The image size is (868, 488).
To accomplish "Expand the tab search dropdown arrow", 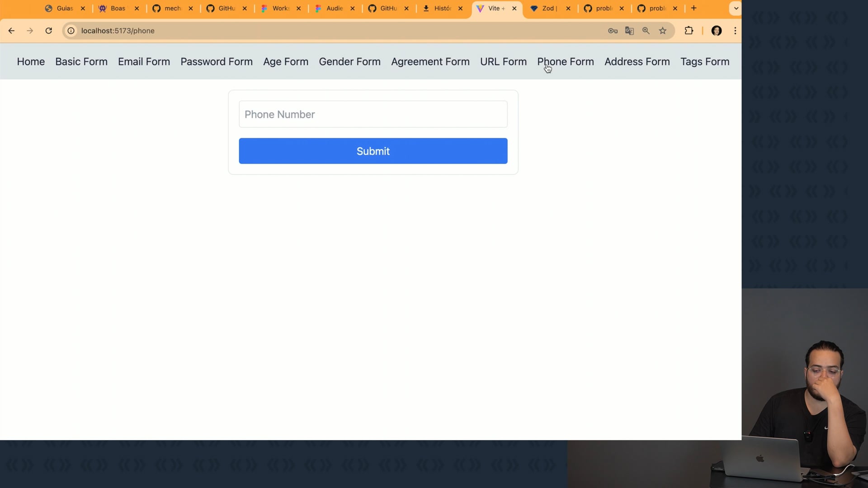I will click(736, 8).
